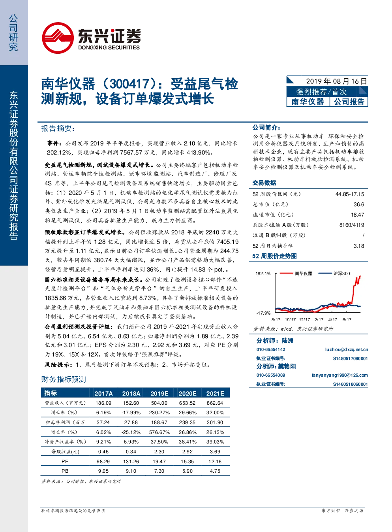392x532 pixels.
Task: Click the 财务指标预测 heading
Action: point(64,379)
